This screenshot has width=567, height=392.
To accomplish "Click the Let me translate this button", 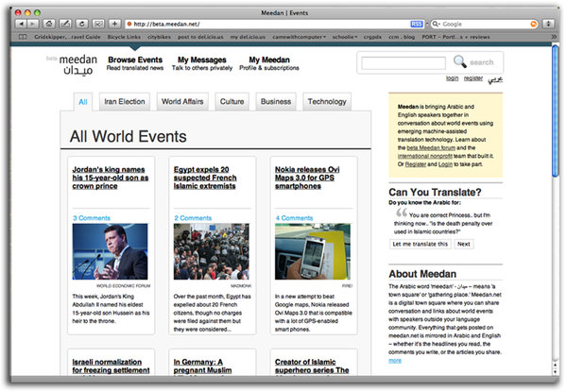I will coord(421,244).
